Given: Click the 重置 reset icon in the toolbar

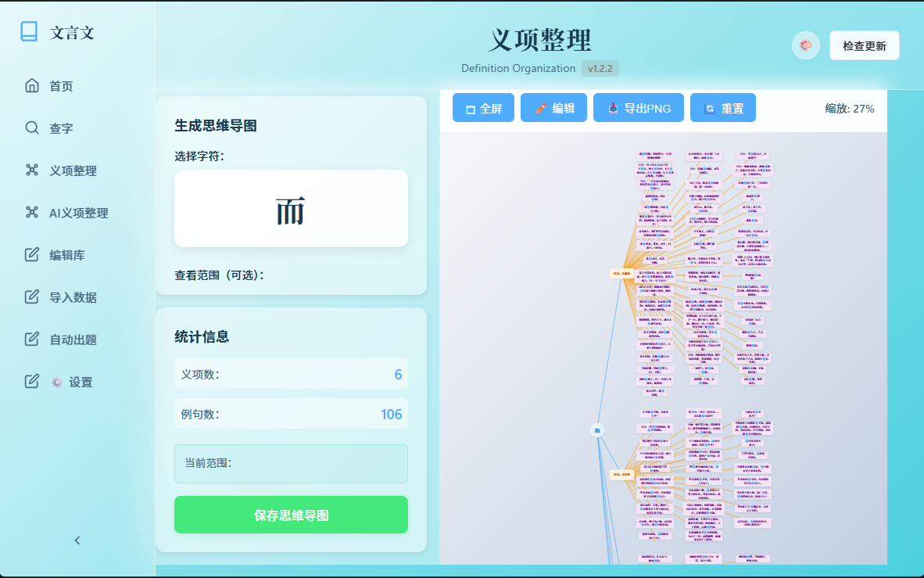Looking at the screenshot, I should tap(711, 107).
